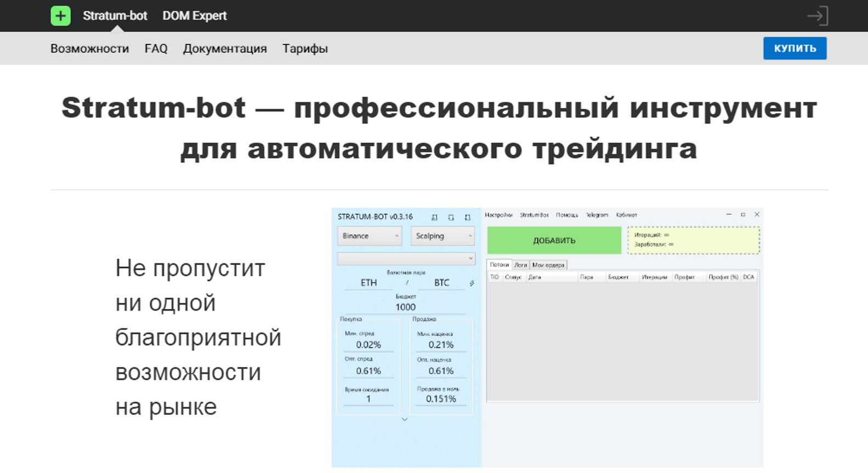Open the Помощь menu
Image resolution: width=868 pixels, height=473 pixels.
(x=567, y=215)
